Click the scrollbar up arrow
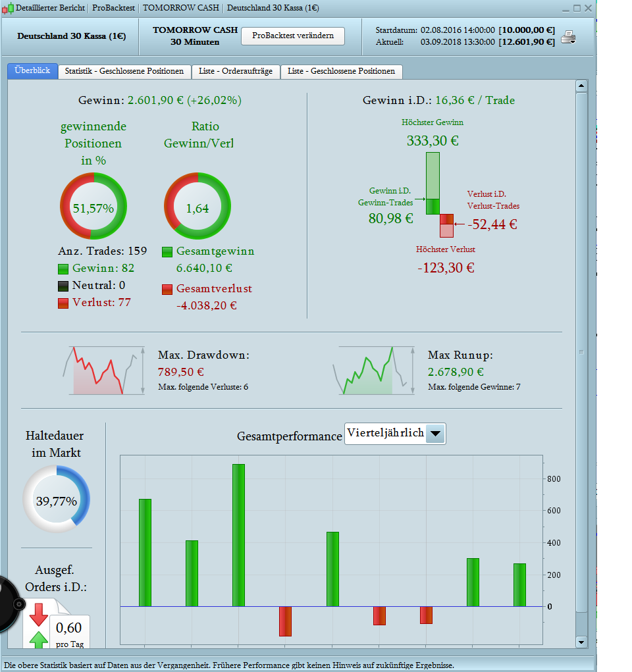Viewport: 632px width, 672px height. 581,86
